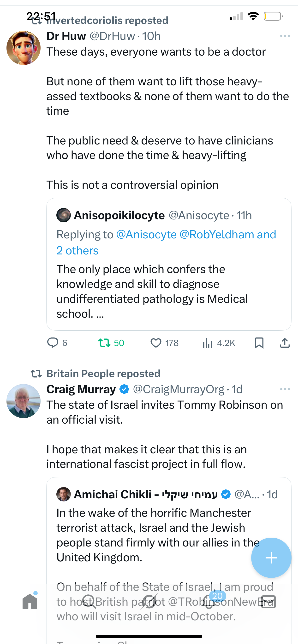Reply to Dr Huw's tweet
298x644 pixels.
(x=53, y=343)
